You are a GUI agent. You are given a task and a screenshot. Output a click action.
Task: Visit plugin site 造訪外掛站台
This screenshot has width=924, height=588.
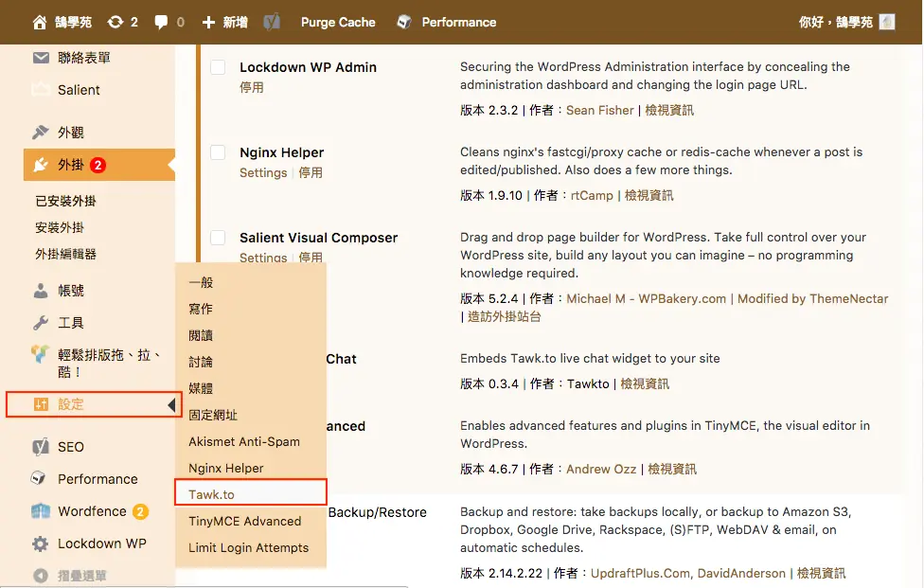pyautogui.click(x=505, y=316)
